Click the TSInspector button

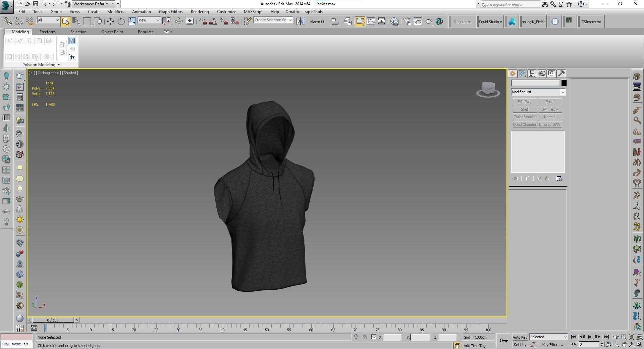(x=591, y=22)
